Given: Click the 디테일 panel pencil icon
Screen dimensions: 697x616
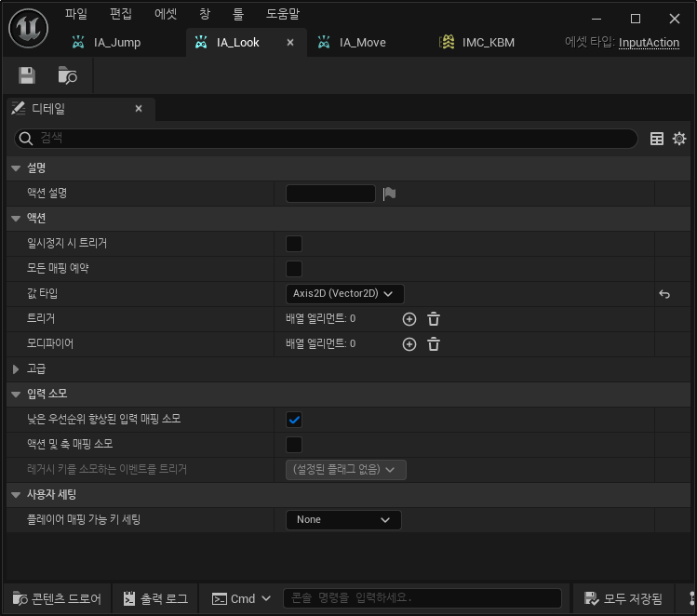Looking at the screenshot, I should [x=19, y=109].
